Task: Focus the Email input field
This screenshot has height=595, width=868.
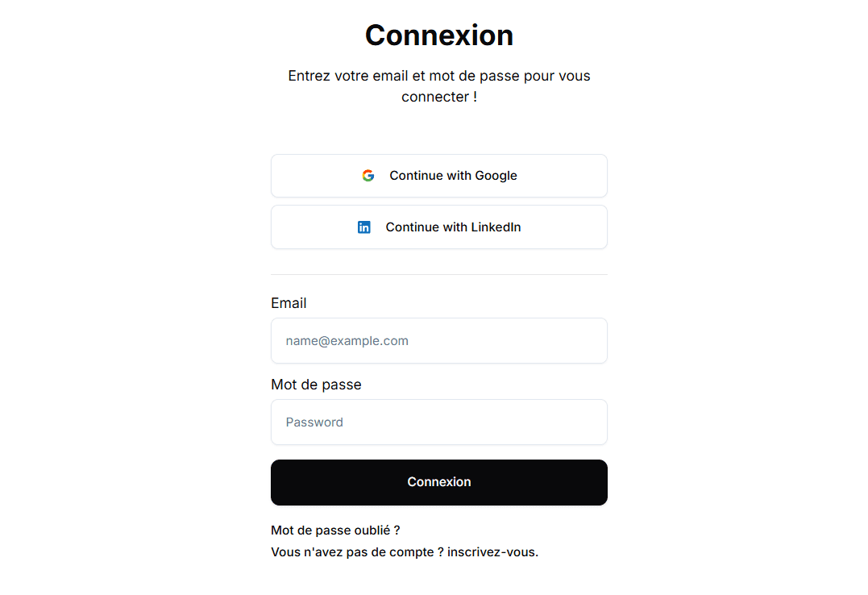Action: pos(439,341)
